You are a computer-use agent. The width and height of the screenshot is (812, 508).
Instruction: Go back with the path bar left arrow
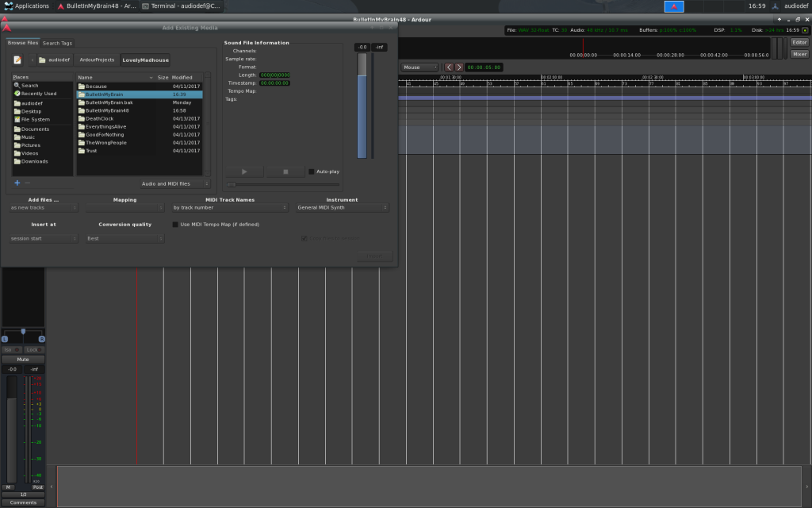[x=32, y=60]
